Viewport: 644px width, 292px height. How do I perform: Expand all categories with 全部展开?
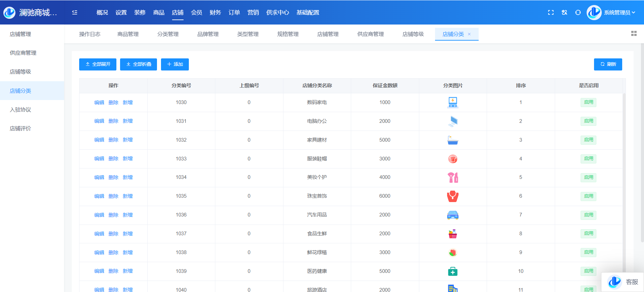click(98, 64)
